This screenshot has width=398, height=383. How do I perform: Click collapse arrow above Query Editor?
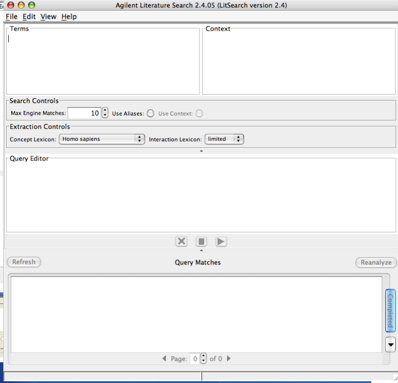coord(201,151)
